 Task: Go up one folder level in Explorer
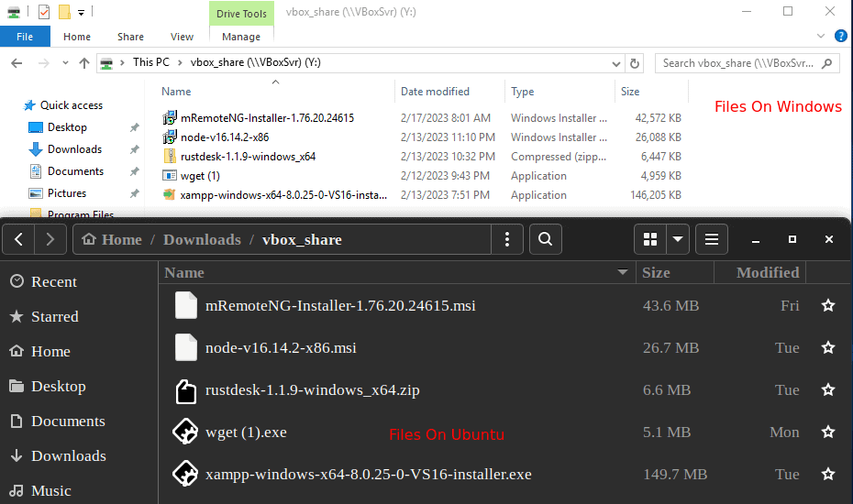coord(83,63)
